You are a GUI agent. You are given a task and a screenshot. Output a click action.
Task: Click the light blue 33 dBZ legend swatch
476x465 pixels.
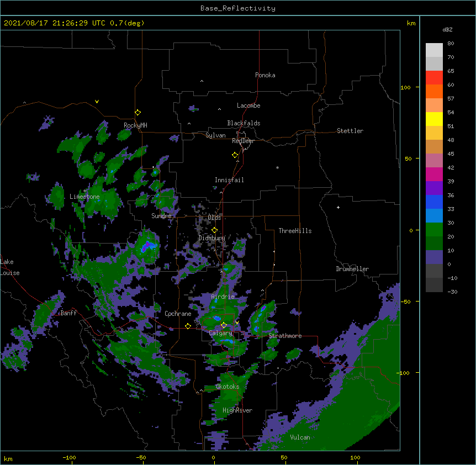coord(434,215)
